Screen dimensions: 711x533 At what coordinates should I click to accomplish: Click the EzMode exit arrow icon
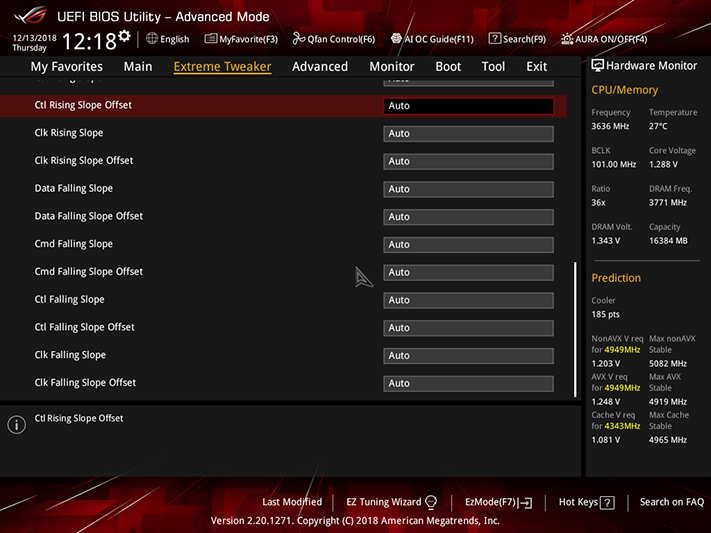tap(526, 503)
